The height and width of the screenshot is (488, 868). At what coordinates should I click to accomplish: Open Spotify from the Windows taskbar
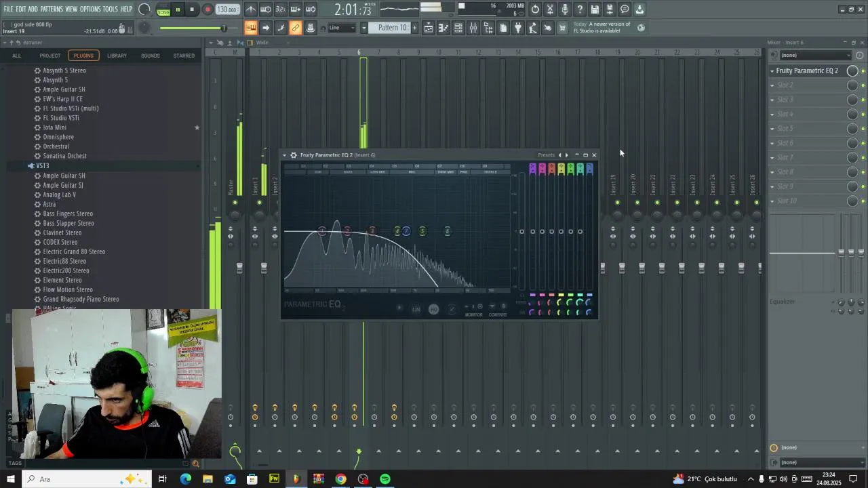385,479
